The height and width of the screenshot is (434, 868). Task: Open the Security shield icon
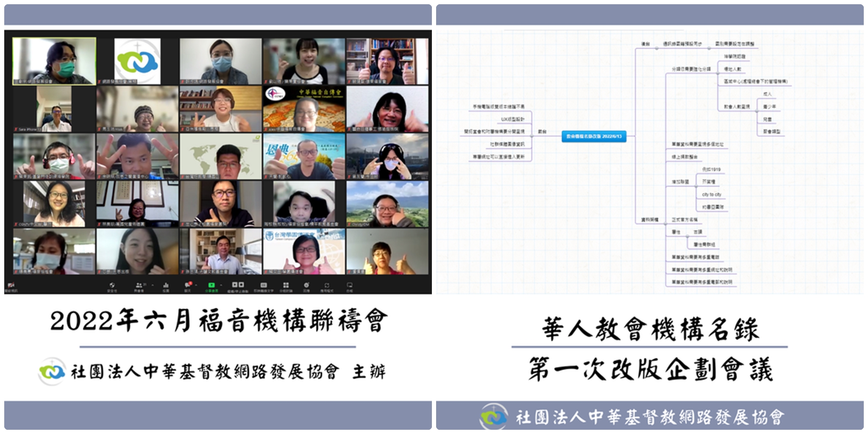pos(112,285)
